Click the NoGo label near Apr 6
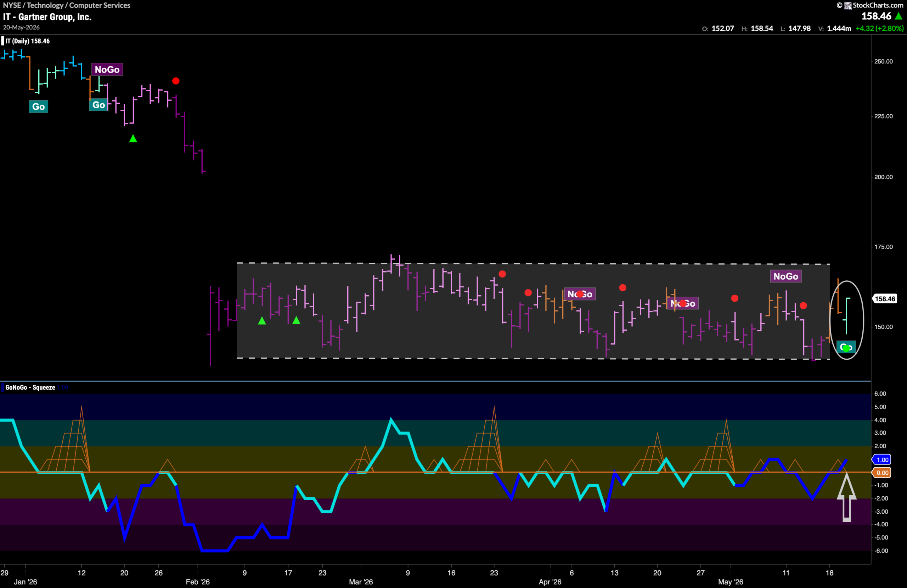Image resolution: width=907 pixels, height=588 pixels. click(x=580, y=294)
